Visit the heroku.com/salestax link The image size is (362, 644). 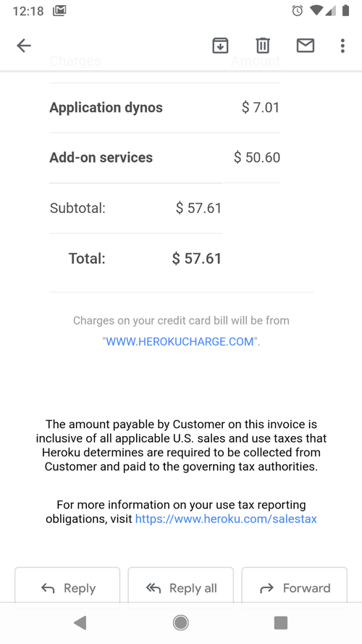coord(226,519)
